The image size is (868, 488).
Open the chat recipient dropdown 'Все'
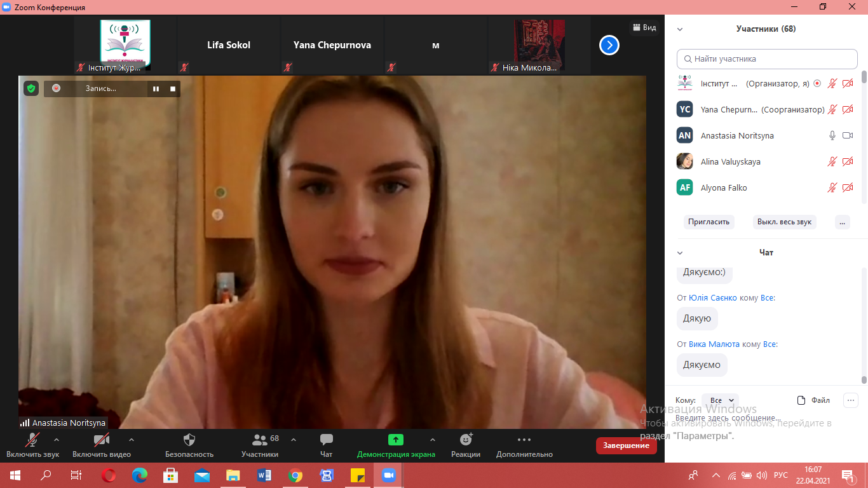tap(720, 400)
